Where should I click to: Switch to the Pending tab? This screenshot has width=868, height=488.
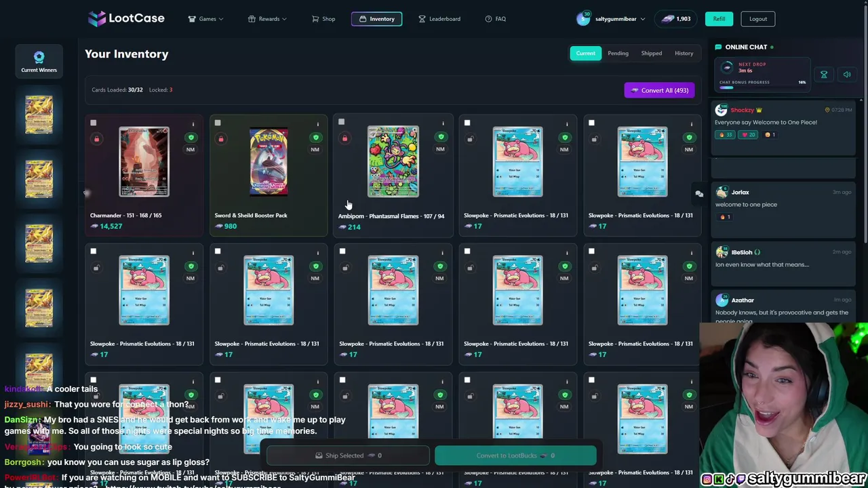click(618, 53)
